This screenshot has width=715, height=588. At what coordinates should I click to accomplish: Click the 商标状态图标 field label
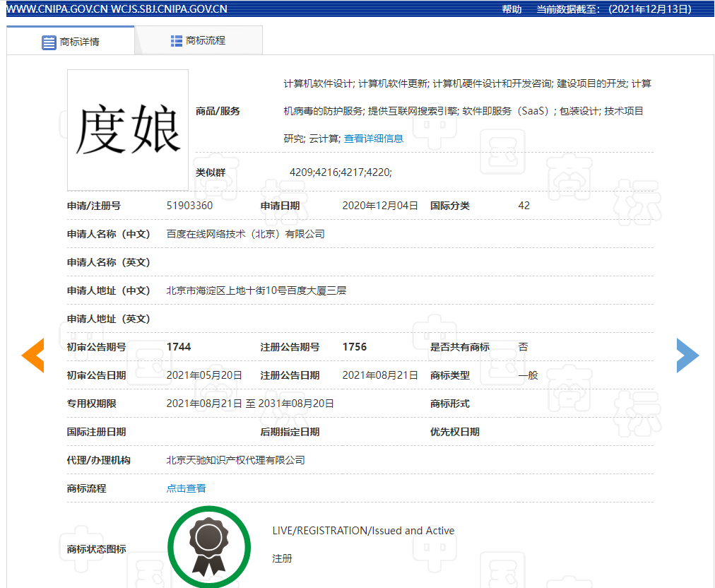tap(96, 549)
